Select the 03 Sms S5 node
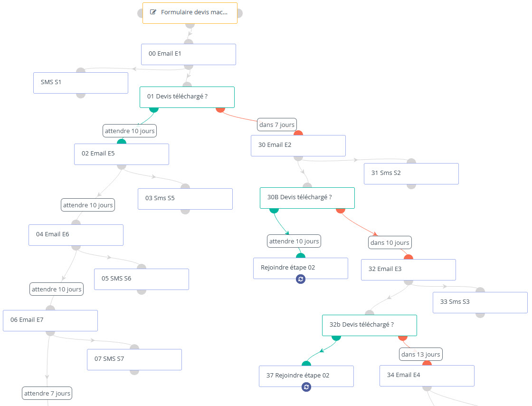This screenshot has height=406, width=532. 185,199
